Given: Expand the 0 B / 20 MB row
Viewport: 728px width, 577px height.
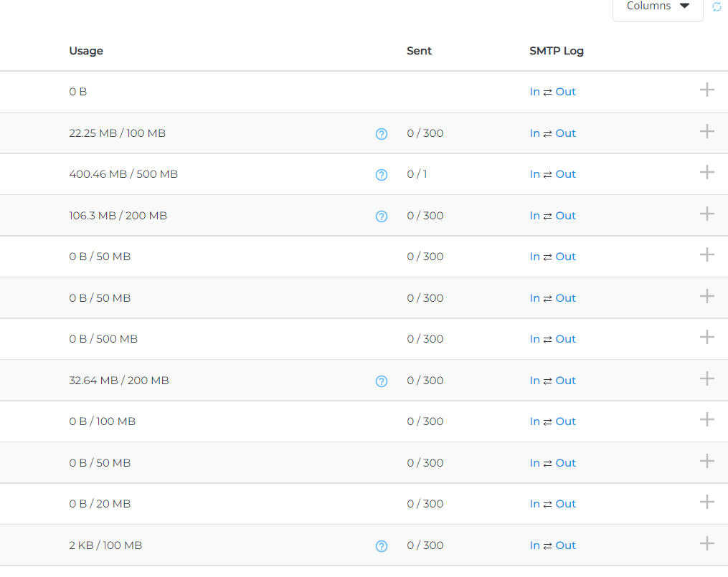Looking at the screenshot, I should click(x=706, y=502).
